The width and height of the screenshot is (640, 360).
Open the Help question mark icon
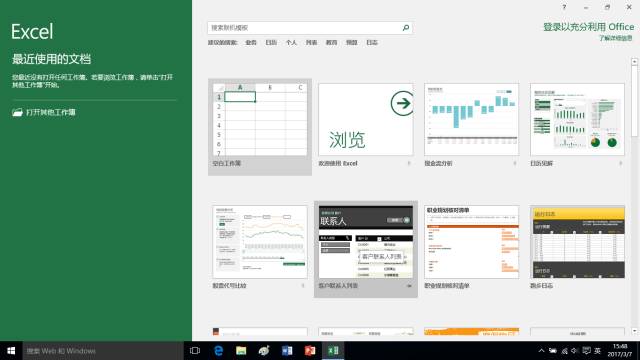click(564, 7)
